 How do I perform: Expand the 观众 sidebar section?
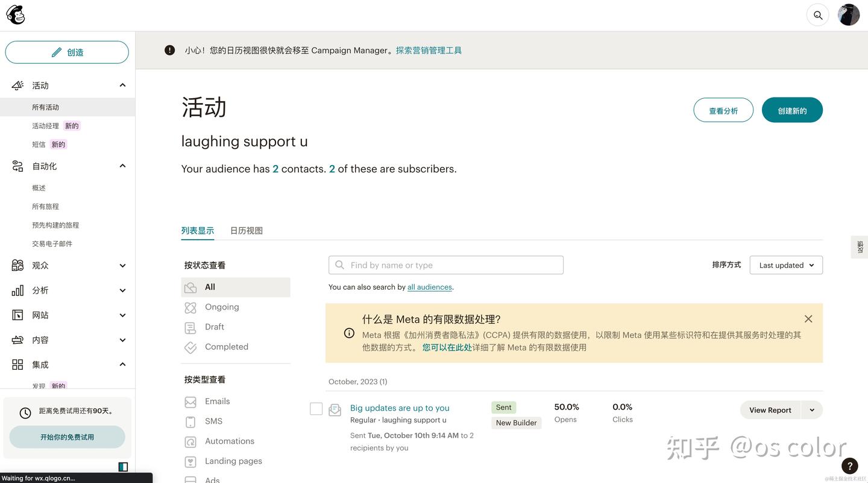pyautogui.click(x=122, y=266)
